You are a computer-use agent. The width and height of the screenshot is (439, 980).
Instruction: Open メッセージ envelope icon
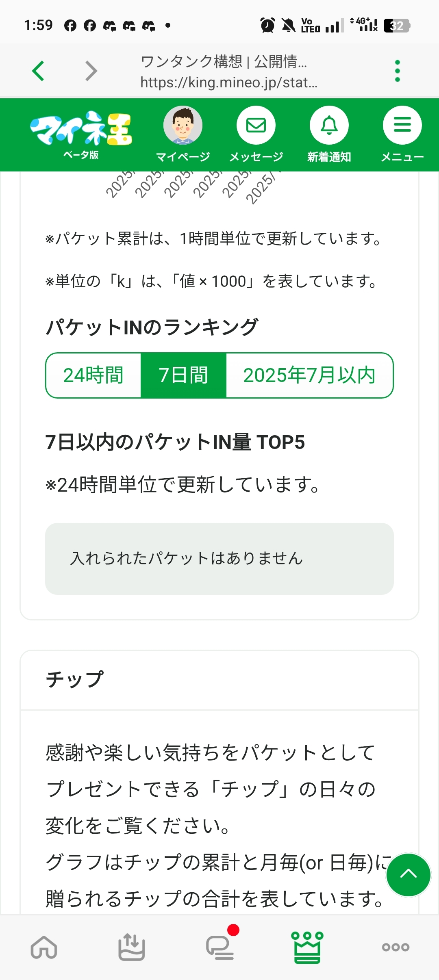pos(256,126)
